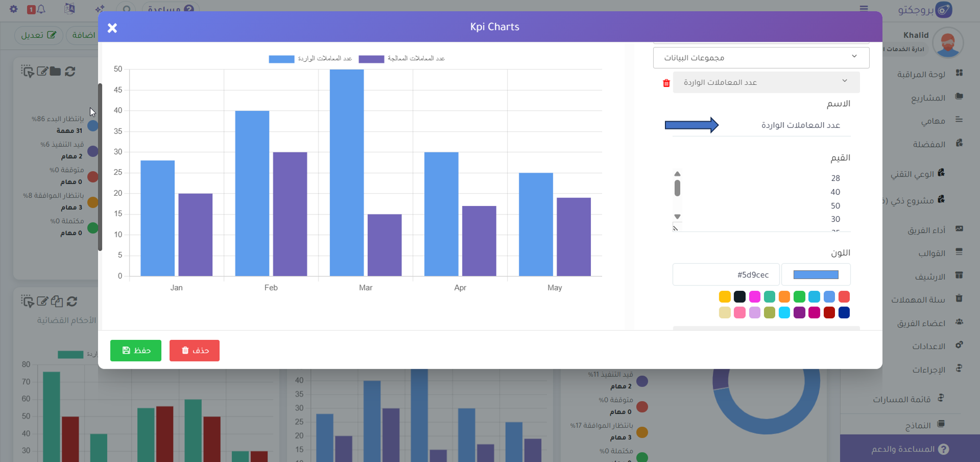Expand the مجموعات البيانات dropdown

(761, 58)
